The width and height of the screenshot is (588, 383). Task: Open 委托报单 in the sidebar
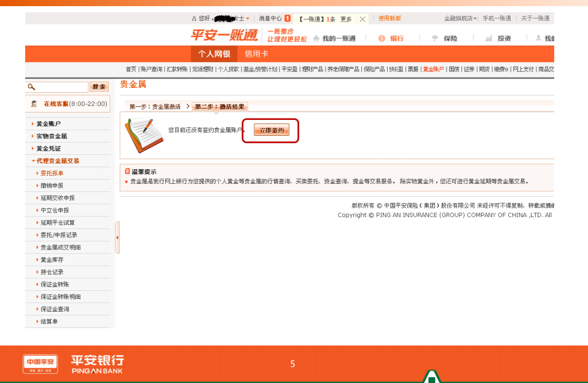(52, 173)
